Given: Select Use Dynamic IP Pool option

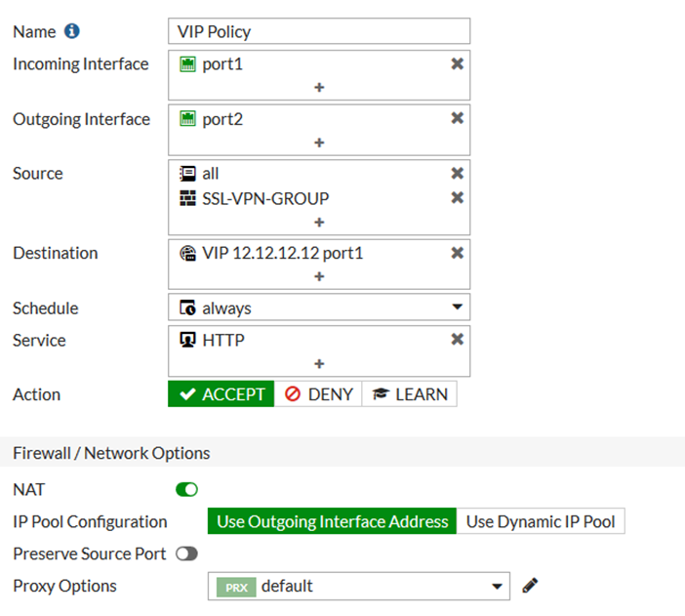Looking at the screenshot, I should click(541, 521).
